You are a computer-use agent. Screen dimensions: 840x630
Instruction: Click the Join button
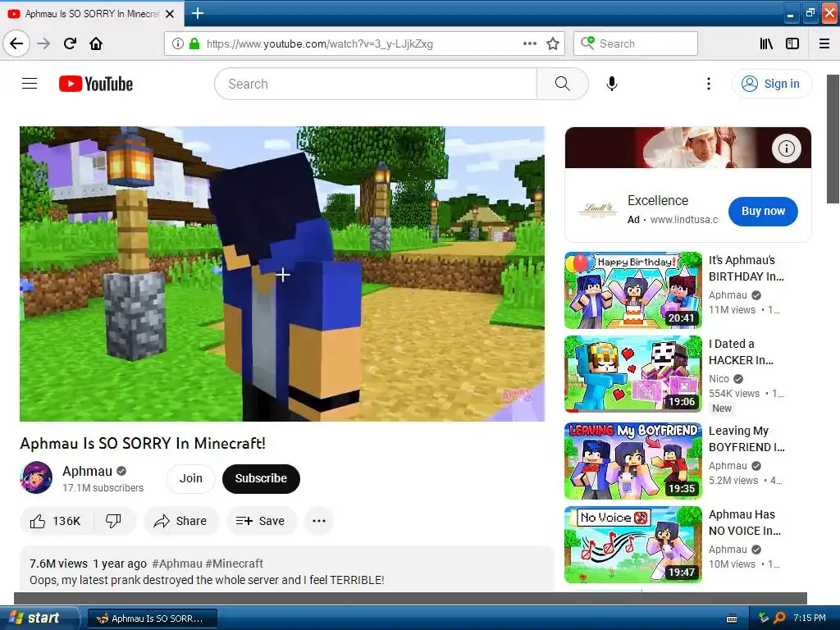tap(190, 478)
